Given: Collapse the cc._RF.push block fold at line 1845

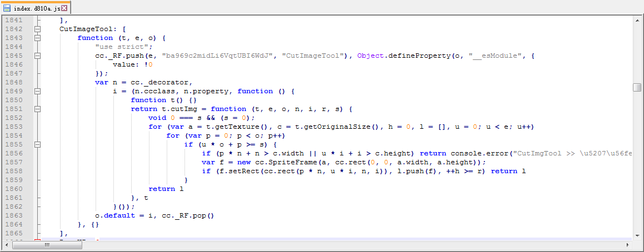Looking at the screenshot, I should pos(38,56).
